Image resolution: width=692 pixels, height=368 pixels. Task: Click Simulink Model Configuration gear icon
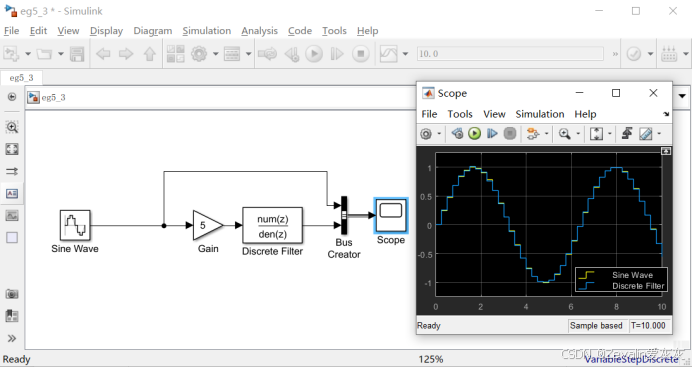(x=199, y=54)
